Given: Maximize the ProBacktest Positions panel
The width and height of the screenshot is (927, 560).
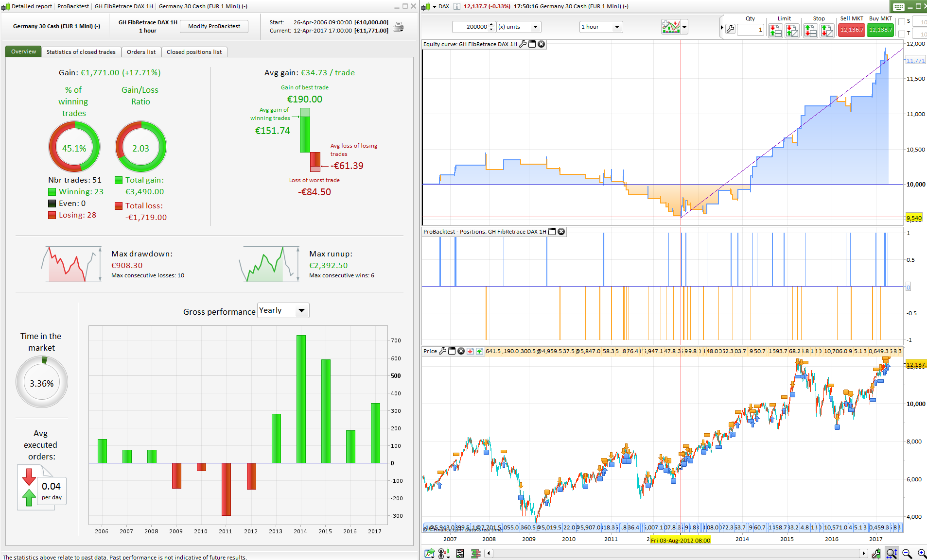Looking at the screenshot, I should (x=552, y=232).
